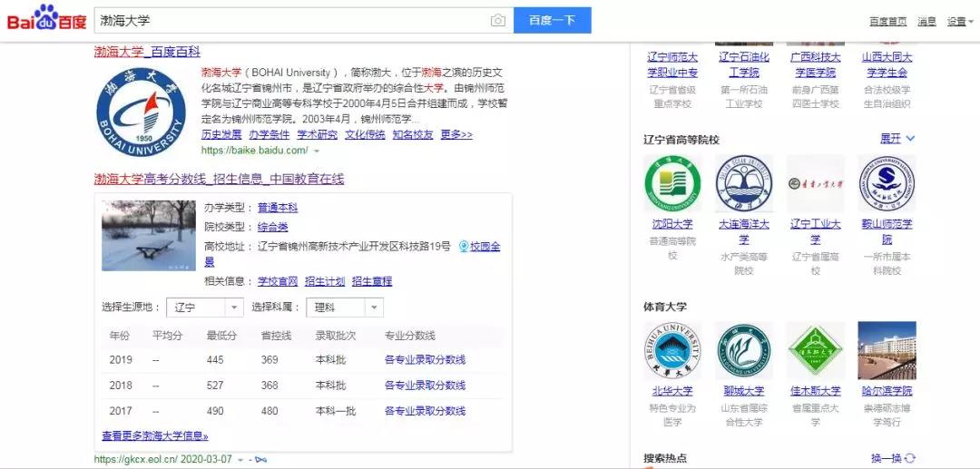Open camera image search icon
This screenshot has width=980, height=469.
[x=497, y=21]
